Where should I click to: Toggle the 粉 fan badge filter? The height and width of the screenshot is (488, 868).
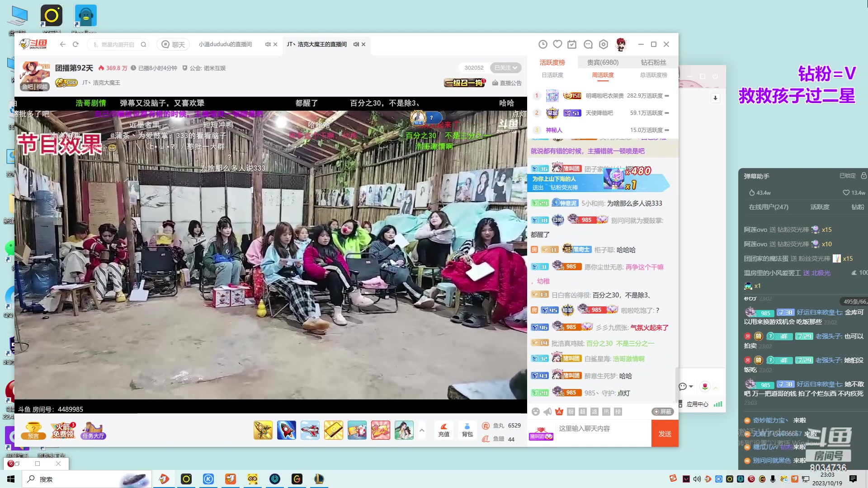tap(571, 412)
